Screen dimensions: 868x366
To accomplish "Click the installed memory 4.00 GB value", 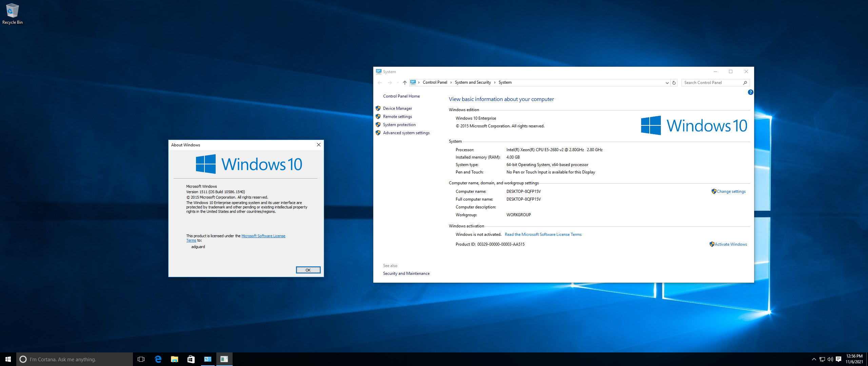I will coord(513,157).
